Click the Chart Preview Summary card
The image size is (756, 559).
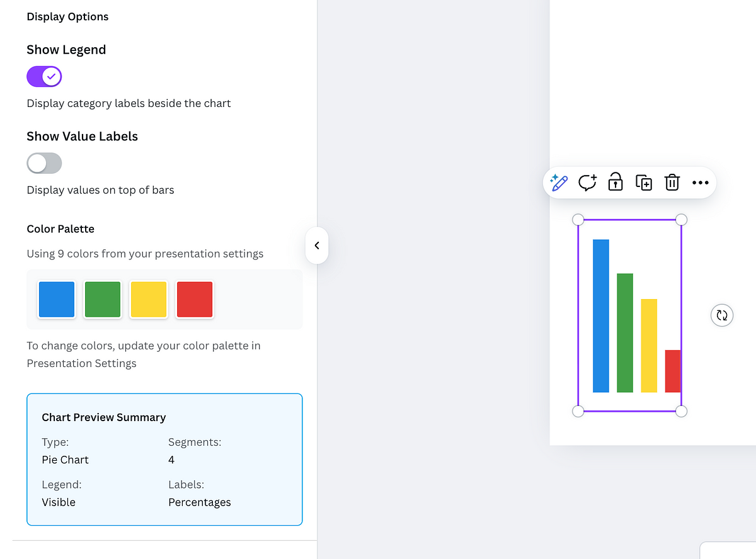[164, 460]
